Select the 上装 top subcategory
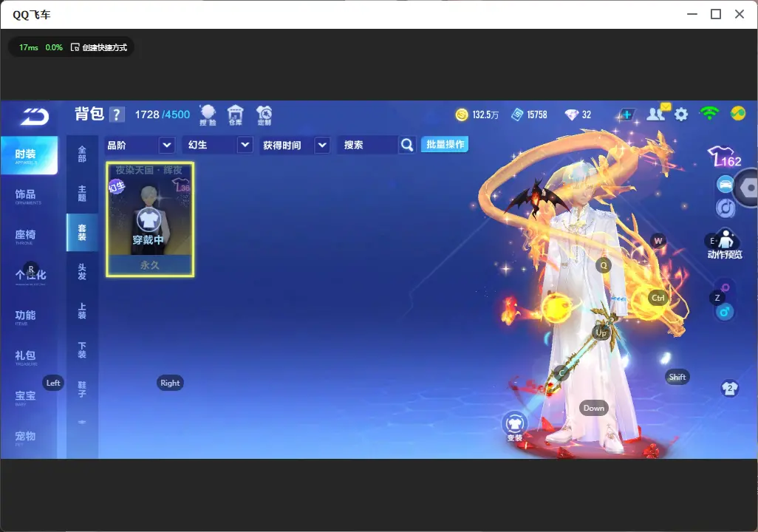 pos(82,311)
